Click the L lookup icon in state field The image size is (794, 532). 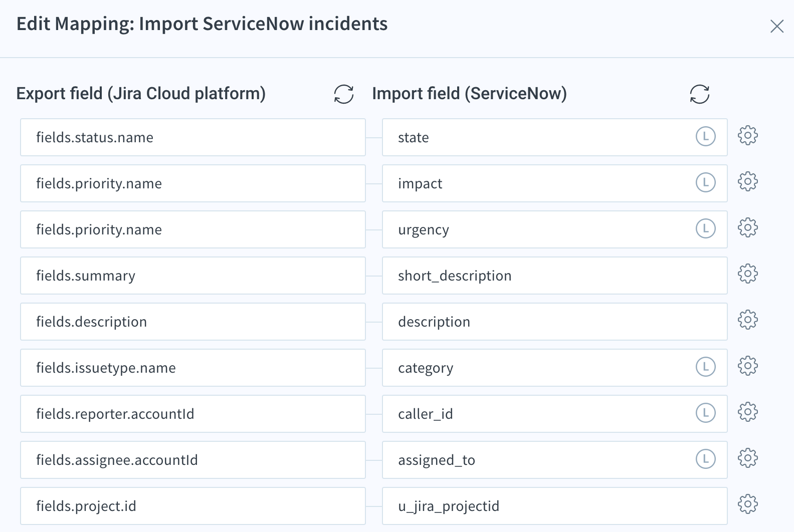click(x=706, y=136)
